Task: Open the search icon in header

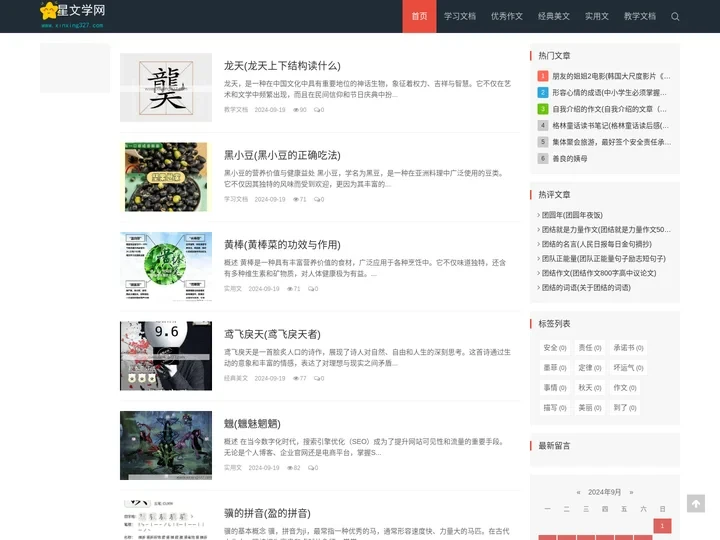Action: 675,17
